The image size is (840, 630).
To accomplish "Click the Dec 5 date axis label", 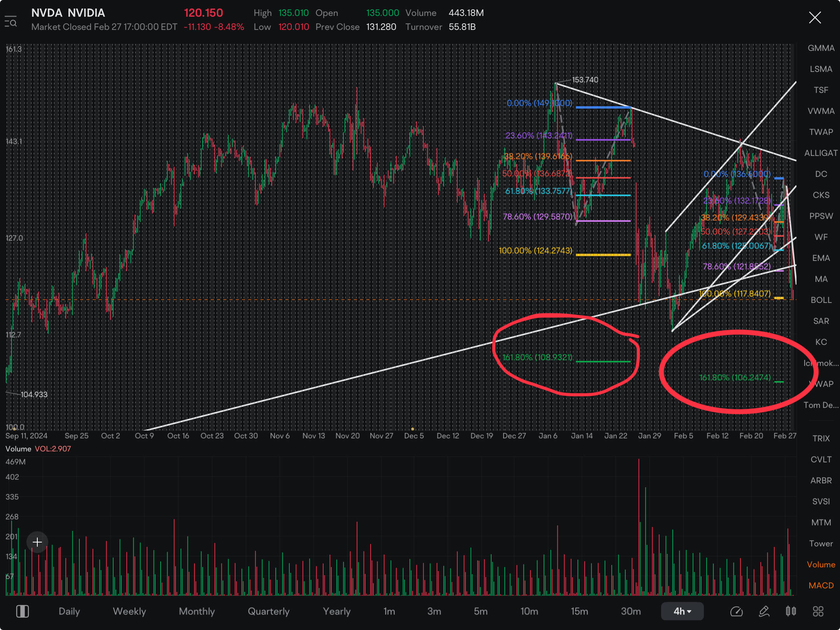I will click(x=414, y=436).
